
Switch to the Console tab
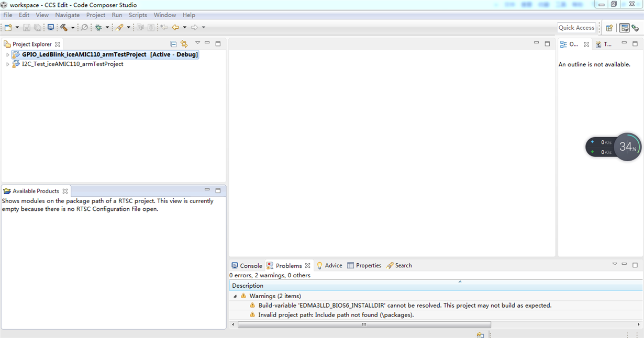click(x=247, y=266)
